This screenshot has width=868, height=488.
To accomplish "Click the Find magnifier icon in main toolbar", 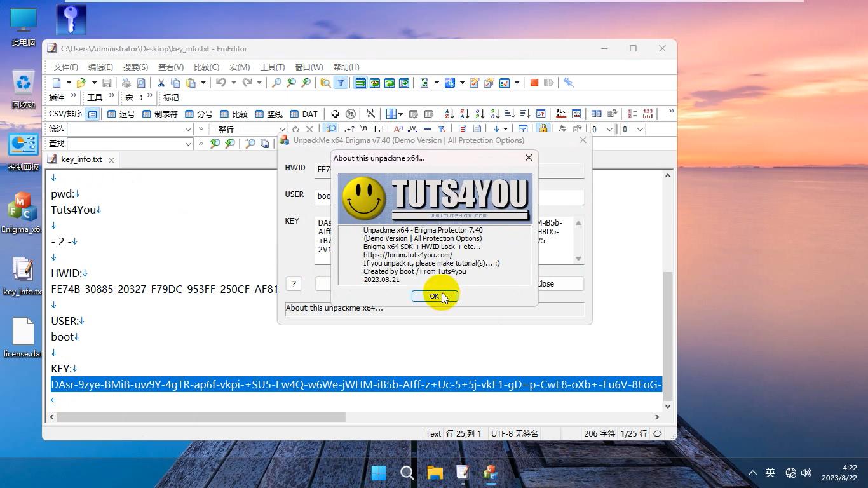I will click(276, 83).
